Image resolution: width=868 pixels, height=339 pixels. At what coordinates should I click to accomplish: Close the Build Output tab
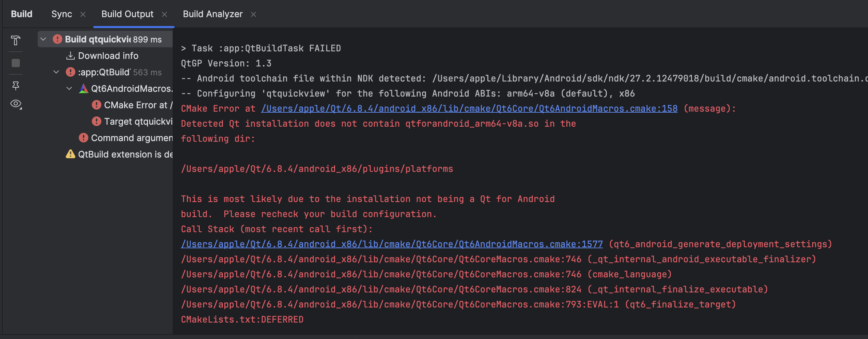164,14
